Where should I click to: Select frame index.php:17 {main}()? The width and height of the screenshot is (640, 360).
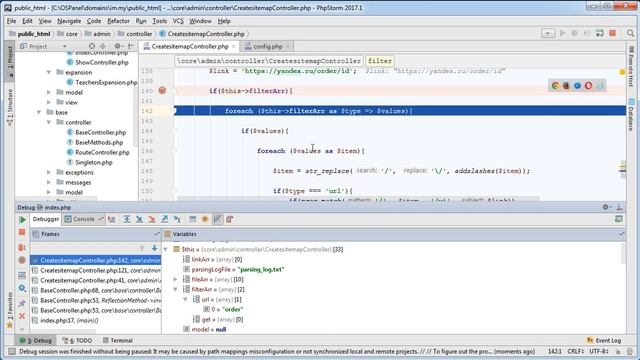pos(96,320)
